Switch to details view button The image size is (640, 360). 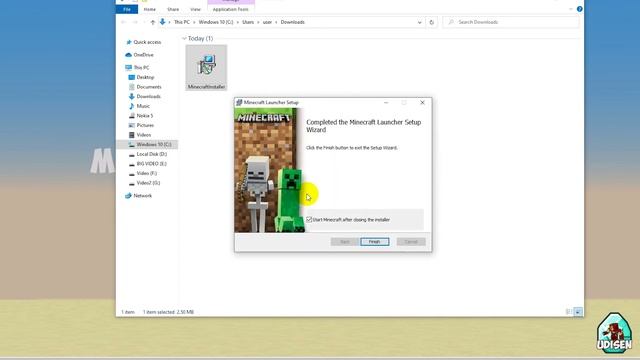coord(569,312)
